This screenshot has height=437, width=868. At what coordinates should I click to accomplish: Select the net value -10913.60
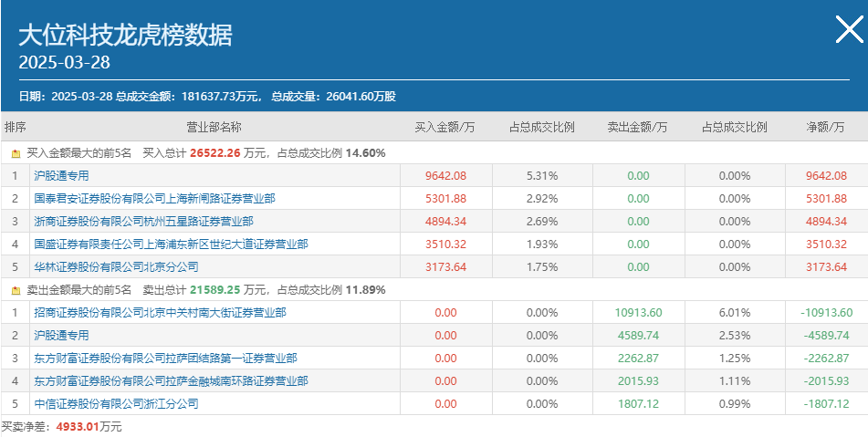827,313
